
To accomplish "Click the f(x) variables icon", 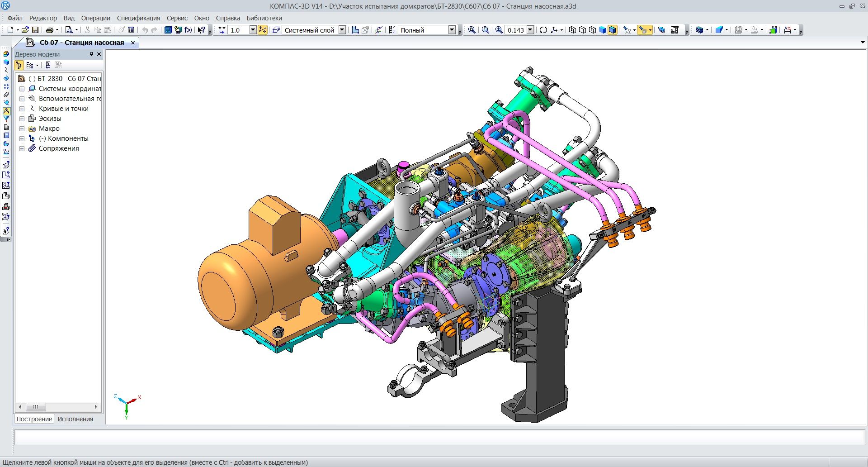I will [188, 30].
